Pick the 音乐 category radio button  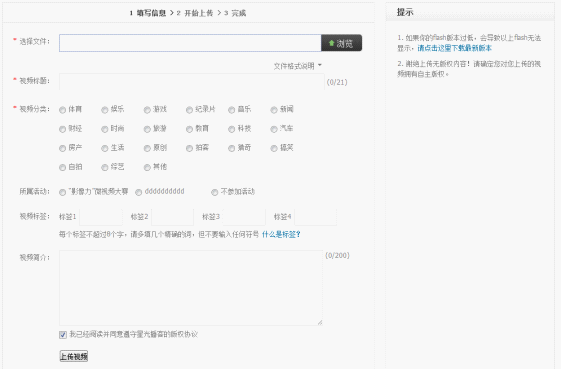click(232, 110)
